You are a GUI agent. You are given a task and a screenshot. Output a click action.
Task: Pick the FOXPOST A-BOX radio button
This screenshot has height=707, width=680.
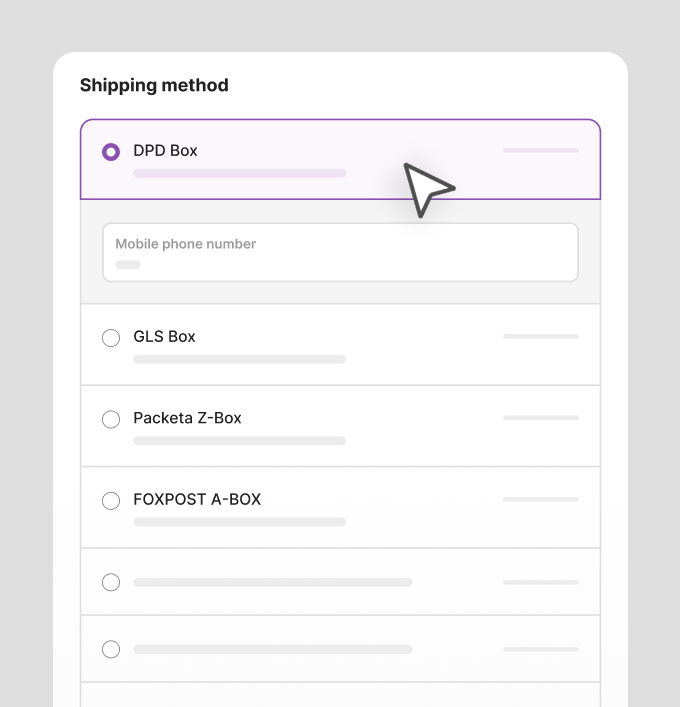pyautogui.click(x=111, y=500)
